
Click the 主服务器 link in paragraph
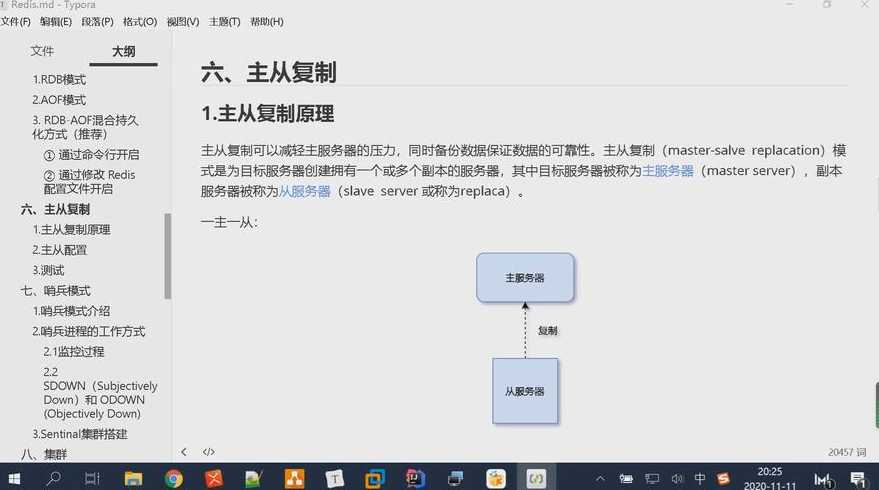pos(668,171)
